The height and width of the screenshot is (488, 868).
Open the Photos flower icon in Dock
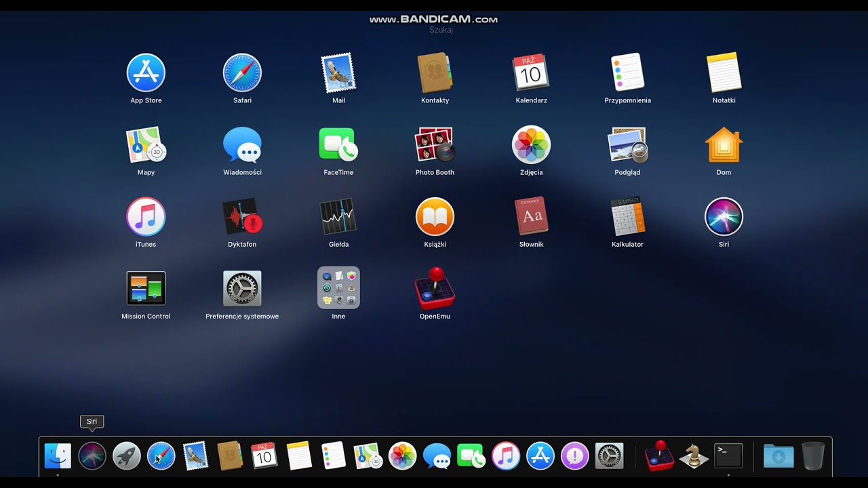[402, 456]
